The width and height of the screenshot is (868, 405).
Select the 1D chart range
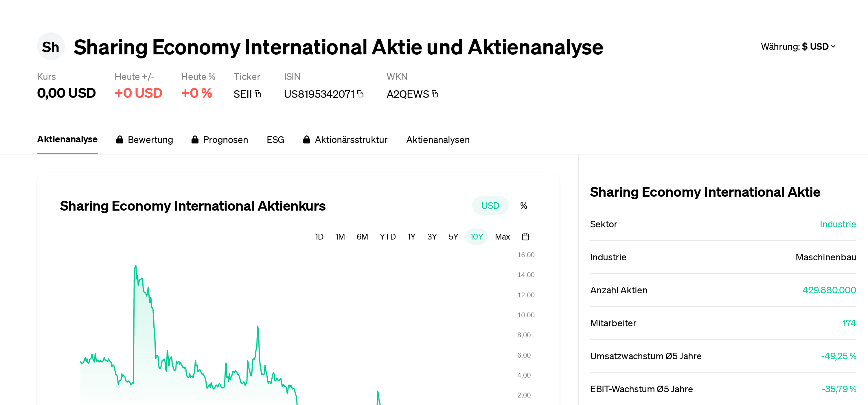coord(319,237)
